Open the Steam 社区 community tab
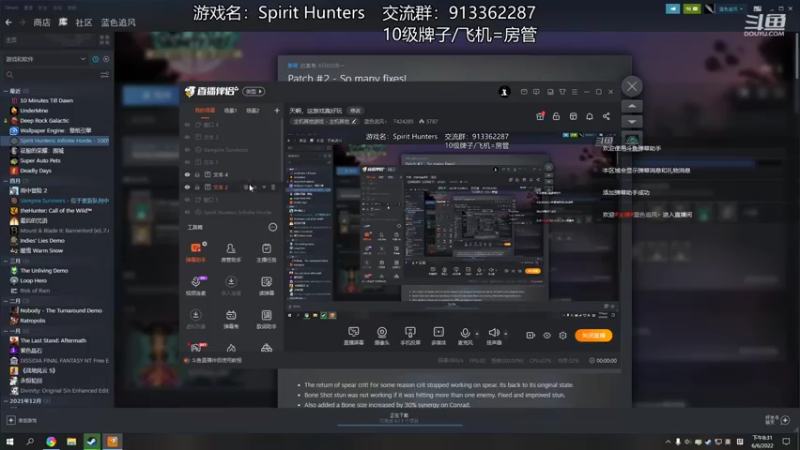 click(84, 22)
